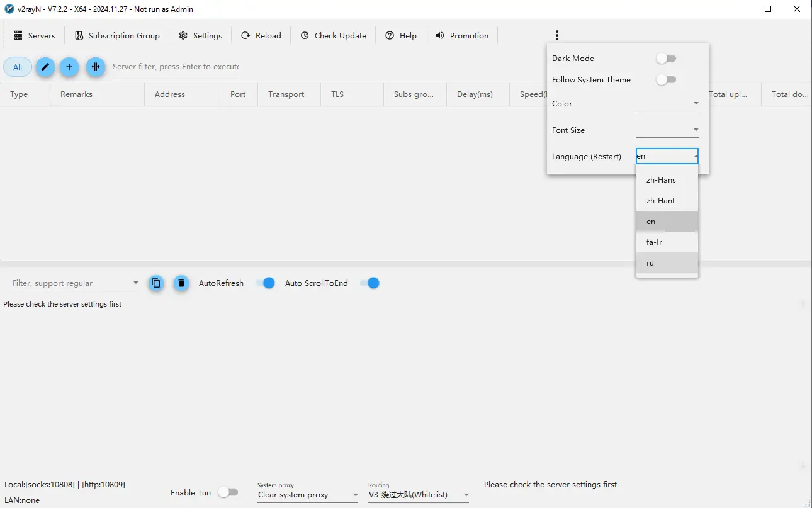812x508 pixels.
Task: Sort servers by Type column header
Action: pyautogui.click(x=25, y=94)
